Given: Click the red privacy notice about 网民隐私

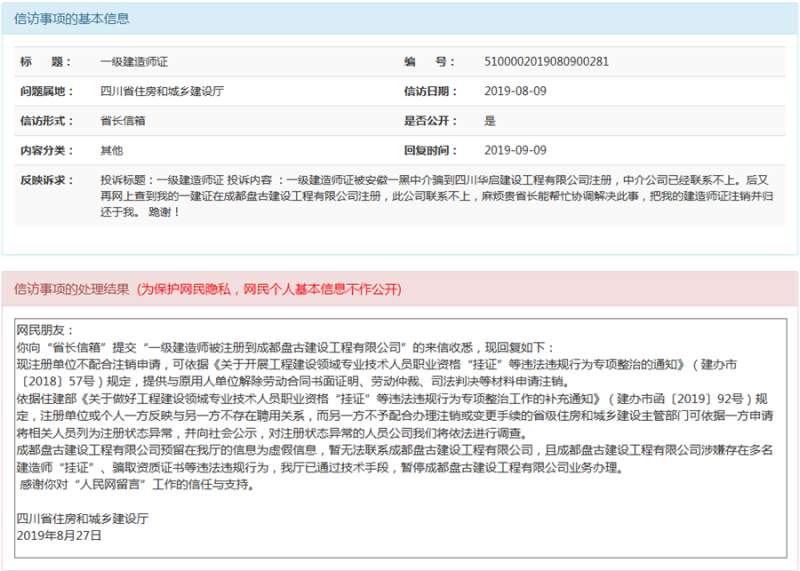Looking at the screenshot, I should coord(270,290).
